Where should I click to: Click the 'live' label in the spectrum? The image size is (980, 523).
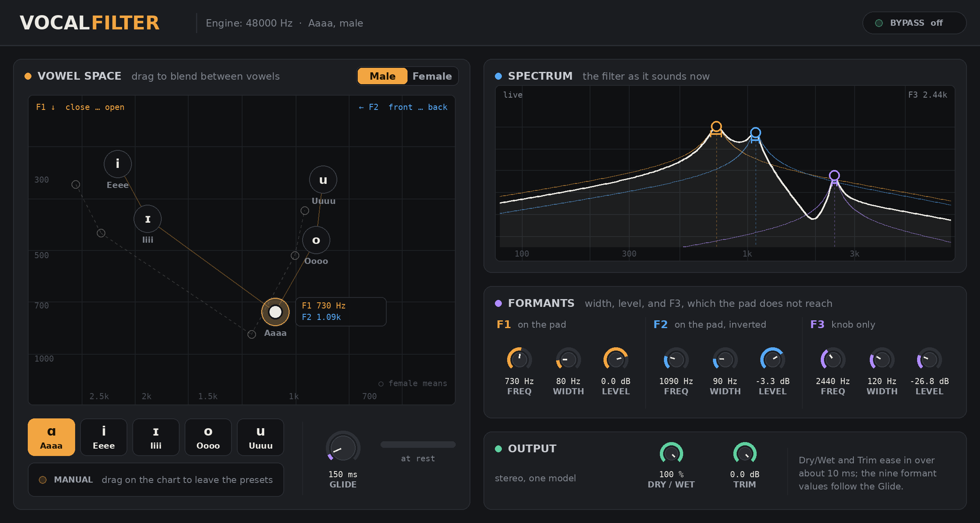point(513,95)
